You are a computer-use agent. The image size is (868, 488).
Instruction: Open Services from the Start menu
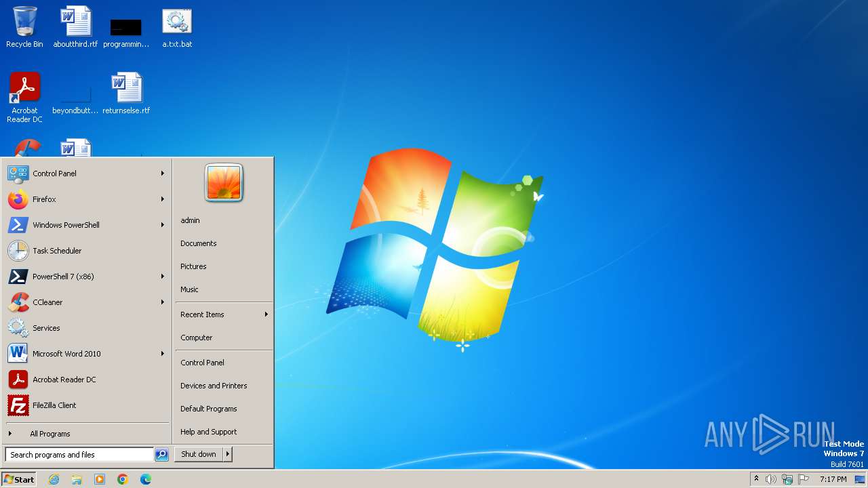point(86,328)
